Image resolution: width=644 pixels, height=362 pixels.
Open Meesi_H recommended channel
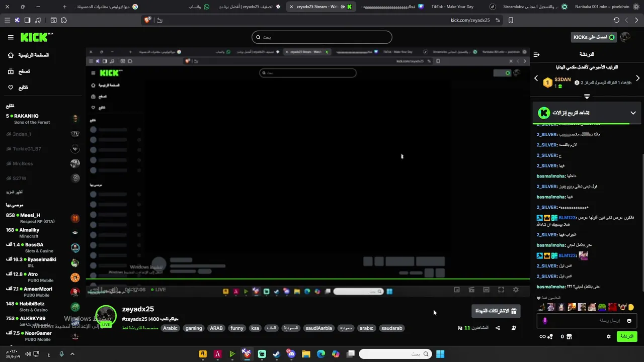click(x=42, y=218)
